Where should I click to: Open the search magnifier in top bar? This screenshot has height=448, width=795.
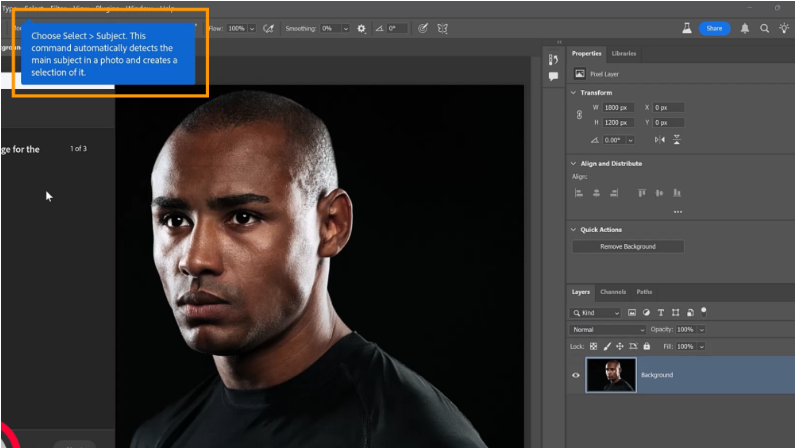click(764, 28)
